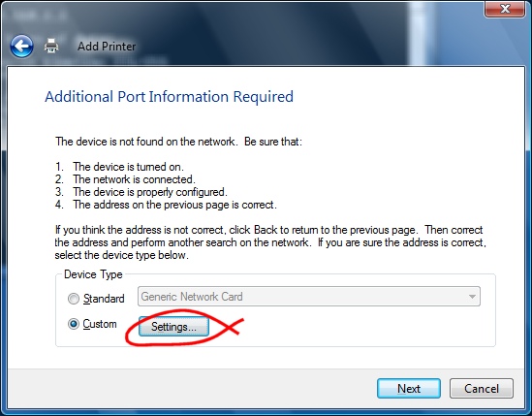Image resolution: width=532 pixels, height=416 pixels.
Task: Close the Add Printer wizard window
Action: click(x=505, y=9)
